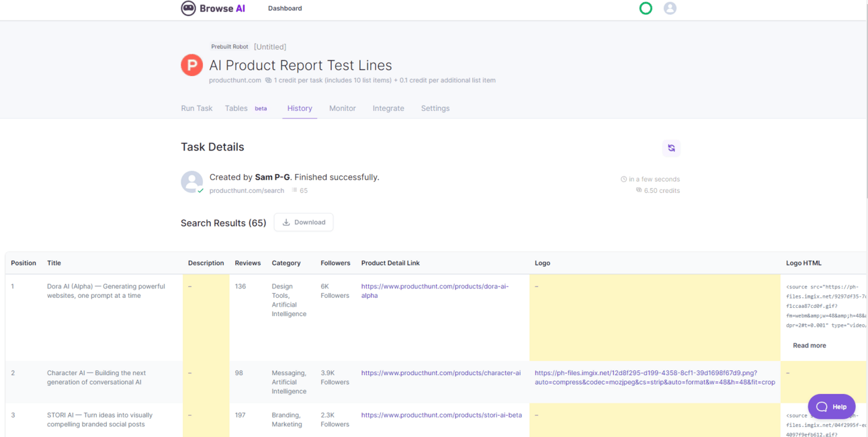
Task: Open the green status circle indicator
Action: coord(646,8)
